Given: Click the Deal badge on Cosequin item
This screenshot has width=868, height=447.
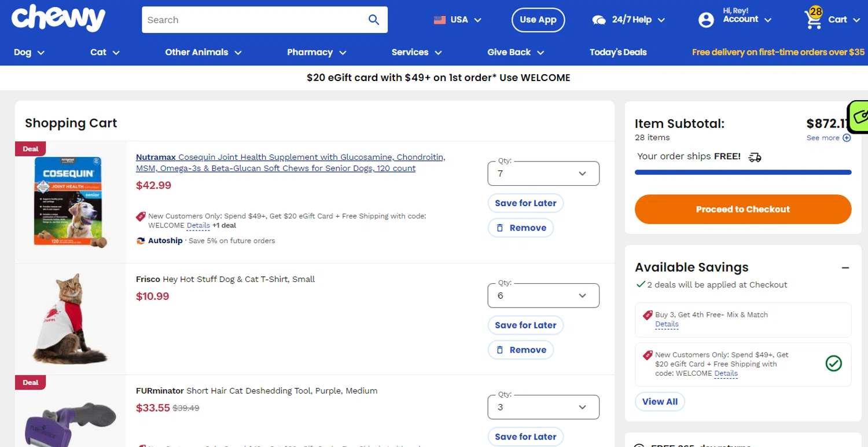Looking at the screenshot, I should pyautogui.click(x=31, y=149).
